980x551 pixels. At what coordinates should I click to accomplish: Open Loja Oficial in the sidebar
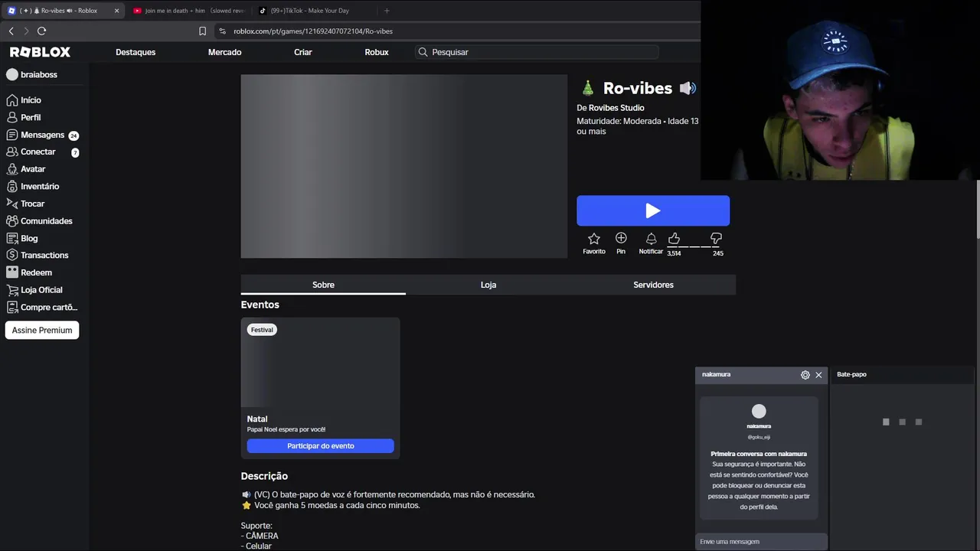[41, 290]
